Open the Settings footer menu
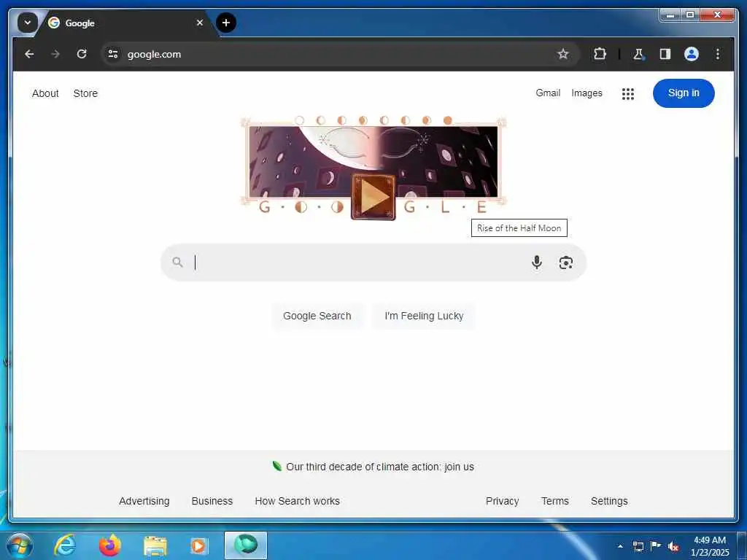Viewport: 747px width, 560px height. pyautogui.click(x=609, y=501)
